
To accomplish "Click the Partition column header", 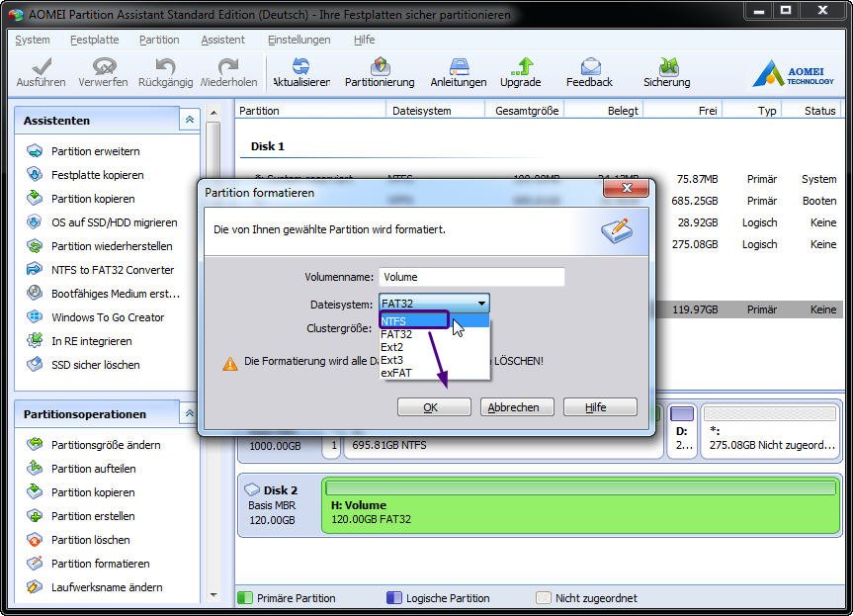I will click(259, 111).
